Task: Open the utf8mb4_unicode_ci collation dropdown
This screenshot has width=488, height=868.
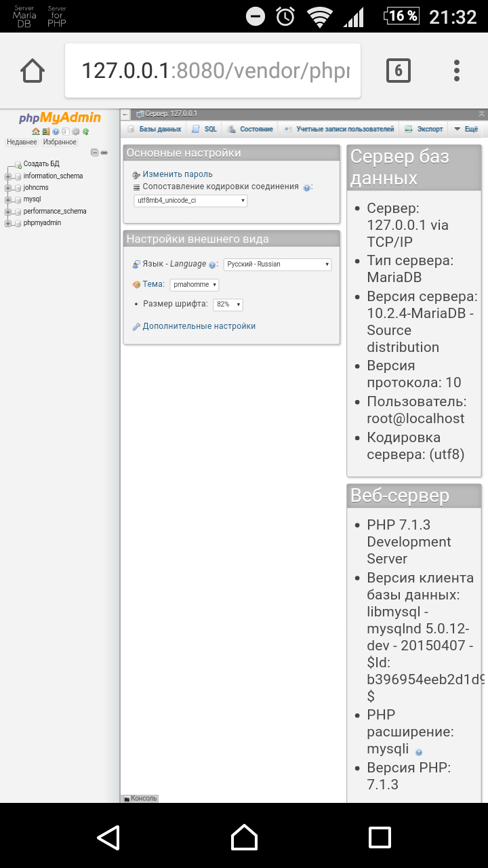Action: [190, 201]
